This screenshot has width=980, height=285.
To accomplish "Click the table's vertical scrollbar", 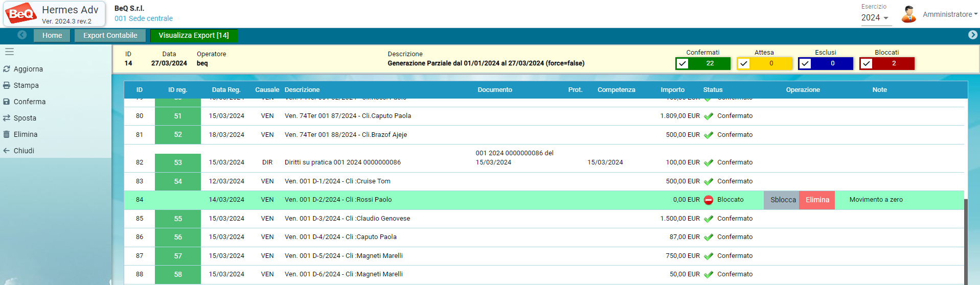I will (966, 240).
